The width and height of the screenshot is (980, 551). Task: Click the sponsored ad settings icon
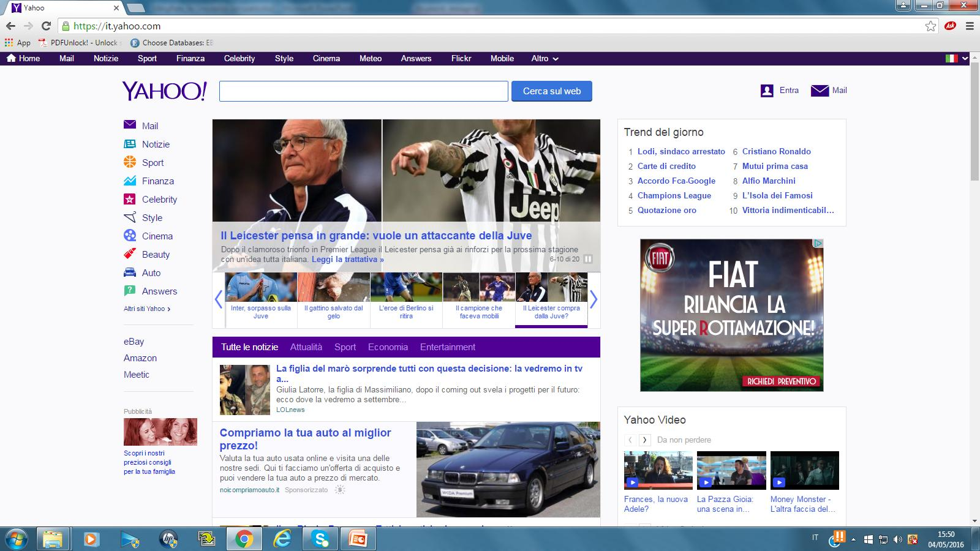341,490
